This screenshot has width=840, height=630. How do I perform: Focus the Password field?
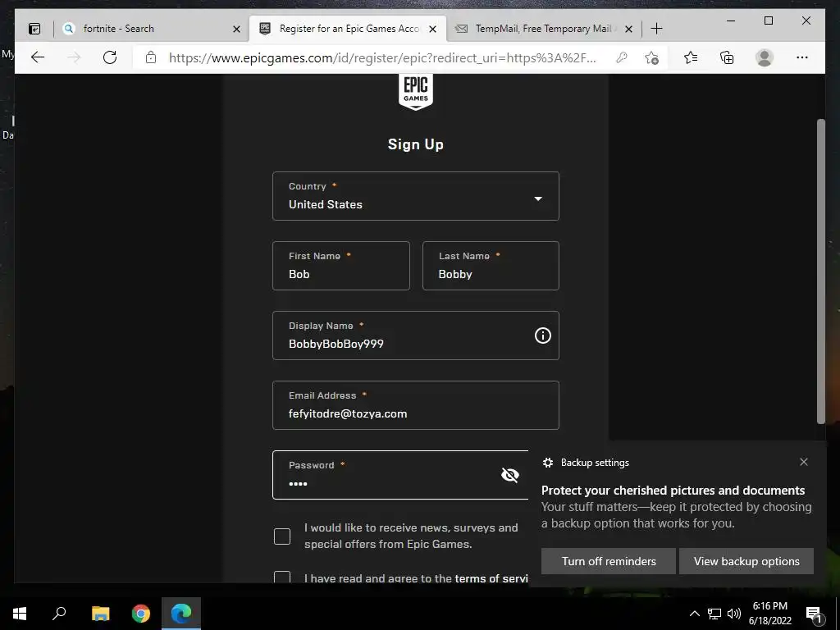400,475
